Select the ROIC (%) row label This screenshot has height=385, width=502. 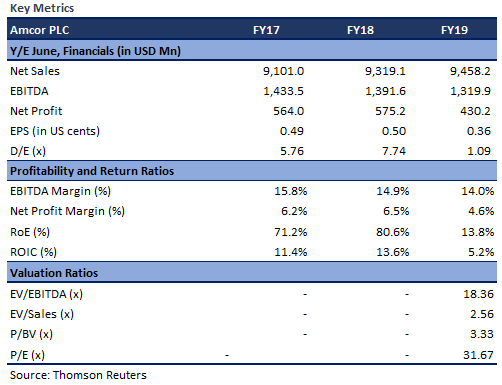33,252
